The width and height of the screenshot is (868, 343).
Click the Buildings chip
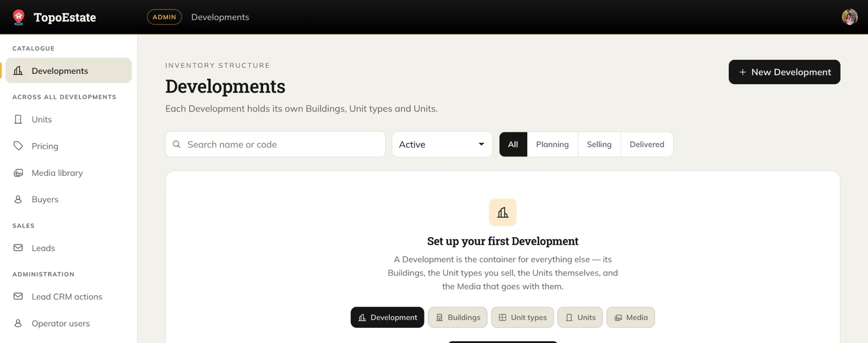[x=458, y=317]
